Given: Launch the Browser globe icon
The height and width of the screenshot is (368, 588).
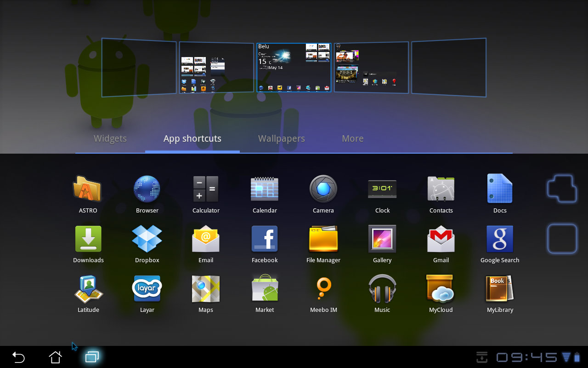Looking at the screenshot, I should point(147,189).
